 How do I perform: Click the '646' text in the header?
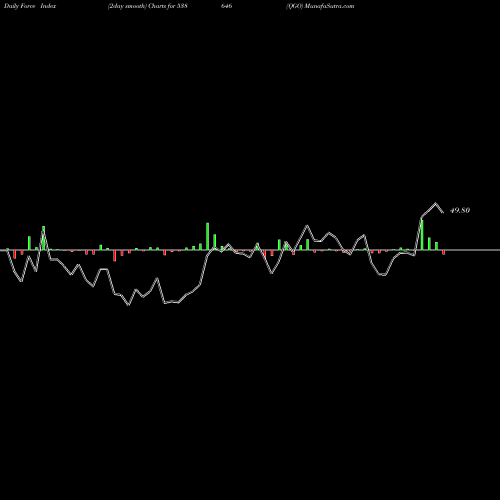coord(227,6)
